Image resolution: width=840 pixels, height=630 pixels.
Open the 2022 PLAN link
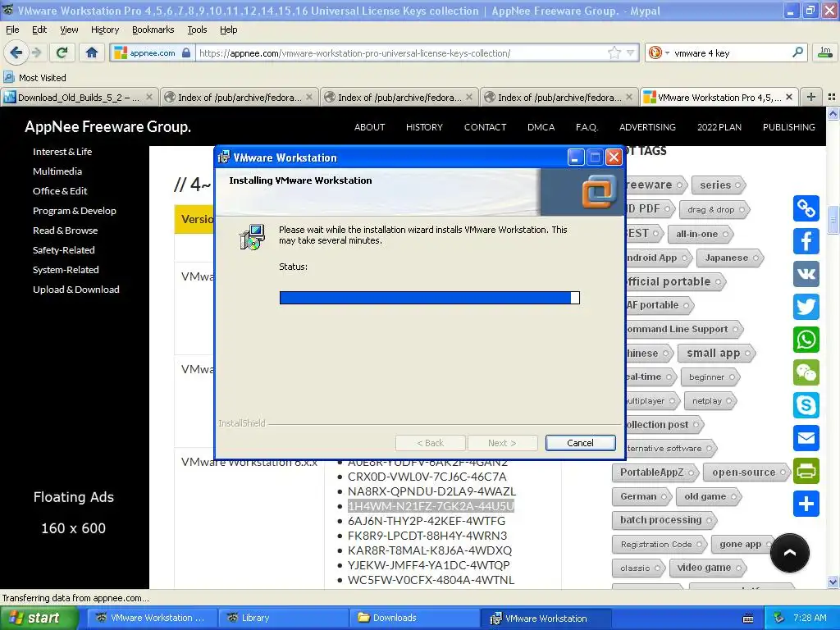[719, 127]
